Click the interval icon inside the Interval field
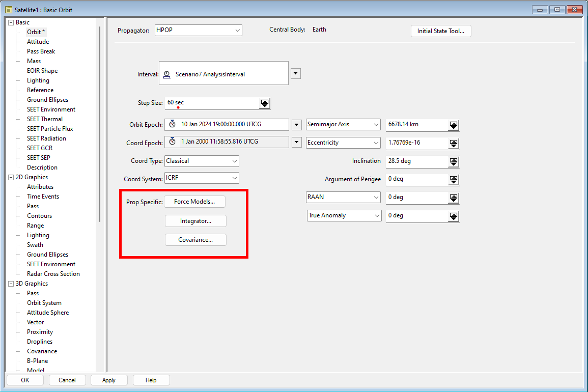Image resolution: width=588 pixels, height=392 pixels. [x=166, y=73]
